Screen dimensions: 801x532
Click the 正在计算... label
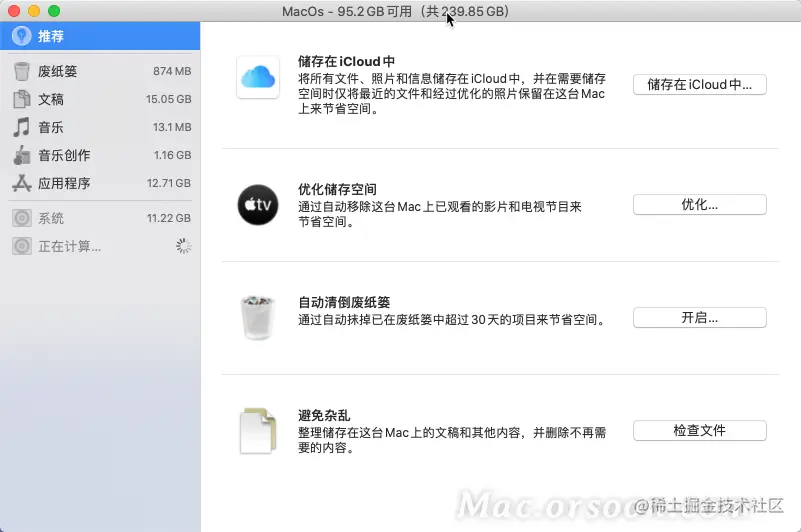(69, 246)
